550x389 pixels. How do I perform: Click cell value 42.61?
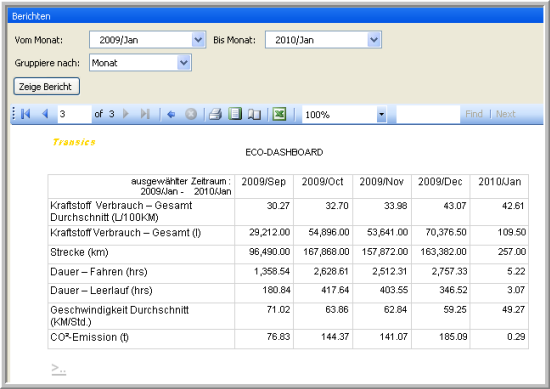click(513, 206)
